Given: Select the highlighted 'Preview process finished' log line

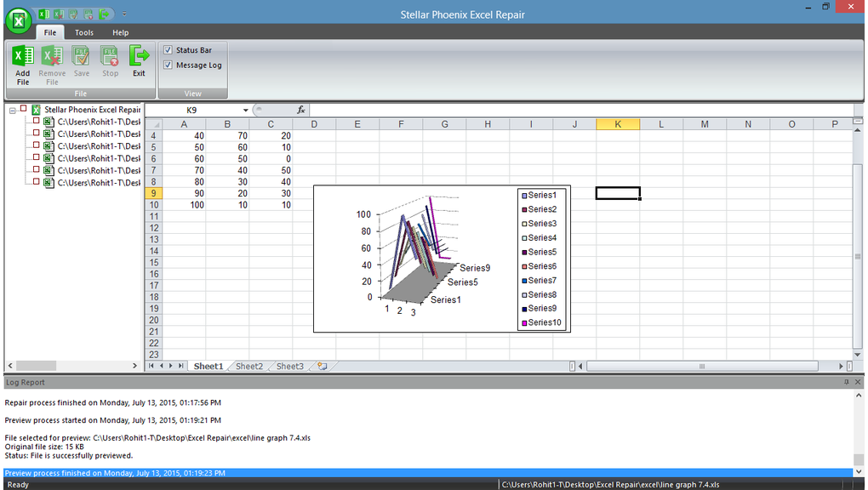Looking at the screenshot, I should coord(428,473).
